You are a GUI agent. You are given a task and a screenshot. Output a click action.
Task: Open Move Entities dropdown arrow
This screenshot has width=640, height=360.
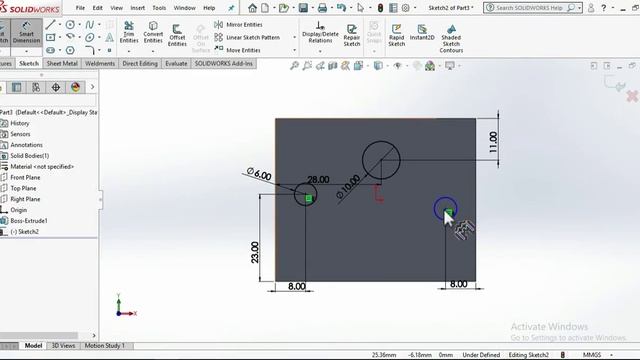[x=294, y=50]
